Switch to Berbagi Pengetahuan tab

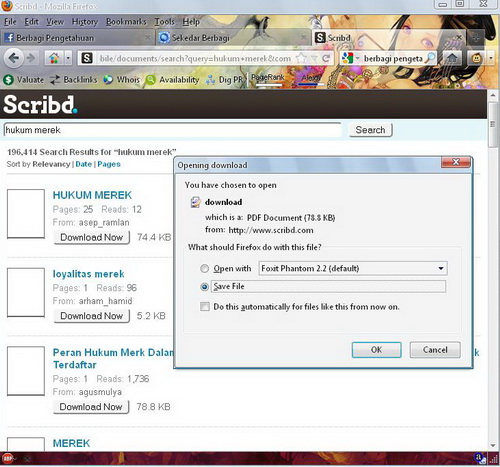pos(77,38)
